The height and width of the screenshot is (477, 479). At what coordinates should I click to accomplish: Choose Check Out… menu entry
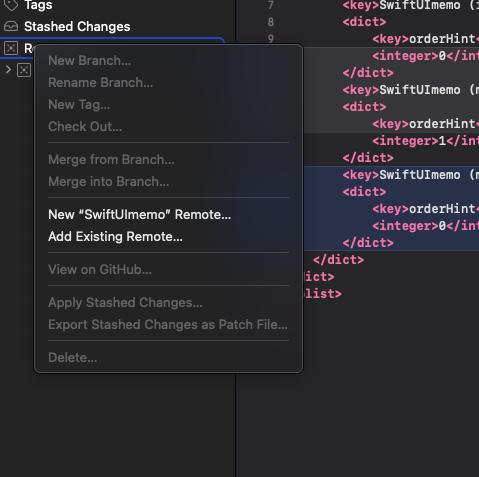tap(85, 127)
